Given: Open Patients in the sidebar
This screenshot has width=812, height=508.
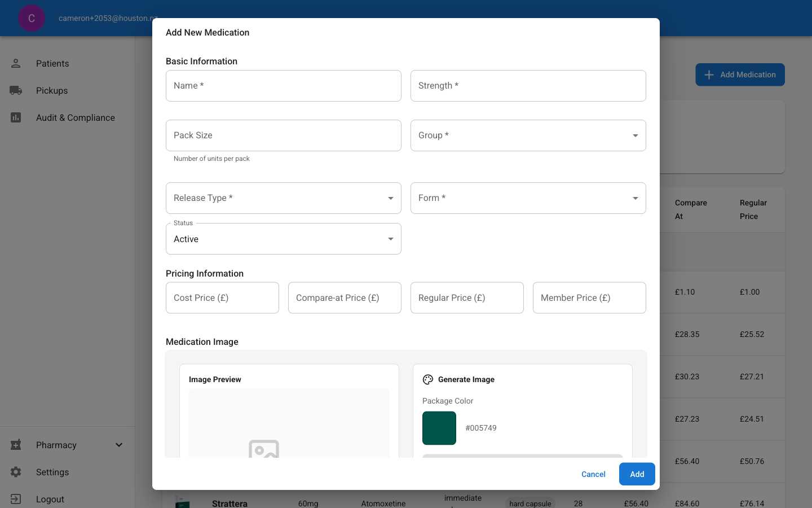Looking at the screenshot, I should pos(68,63).
